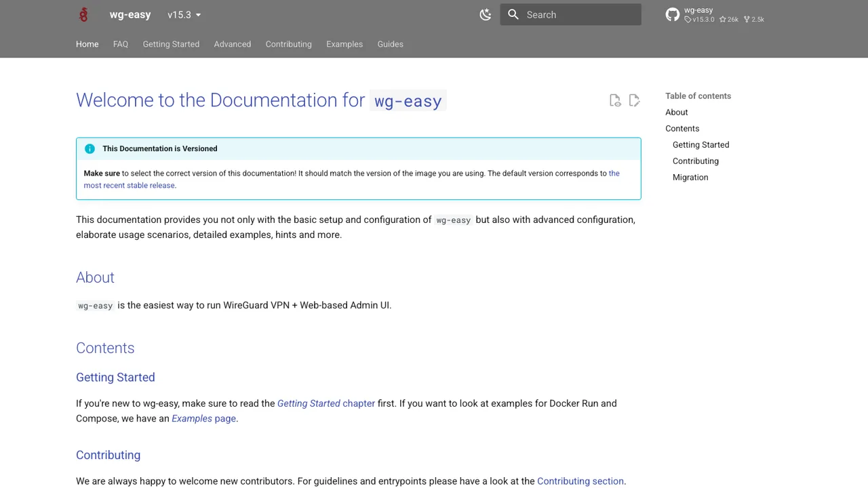Click the info icon in the versioned notice
This screenshot has width=868, height=488.
(90, 148)
